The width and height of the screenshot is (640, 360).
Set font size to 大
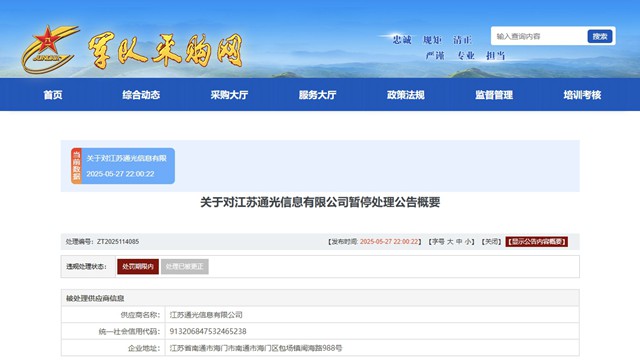(x=450, y=242)
